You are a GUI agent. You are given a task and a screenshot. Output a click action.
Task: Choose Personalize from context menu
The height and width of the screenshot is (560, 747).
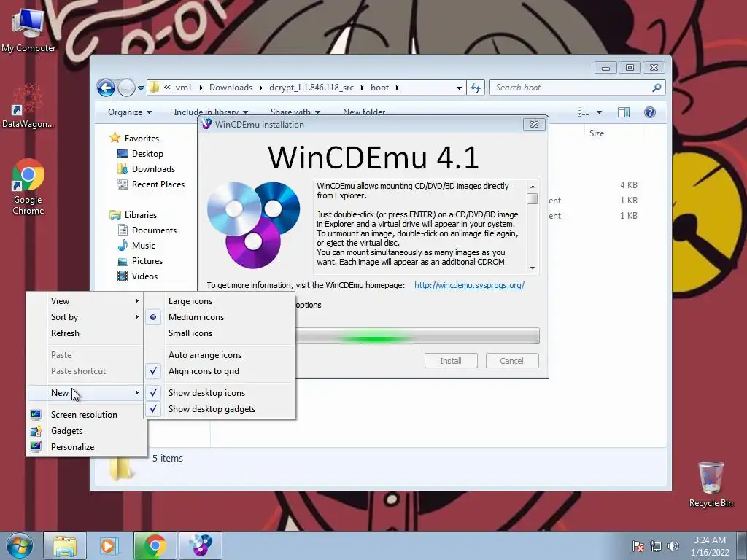tap(72, 447)
